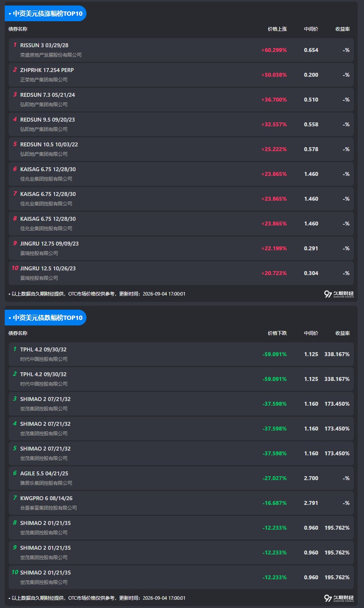Click the 价格上涨 column header
This screenshot has height=608, width=364.
(x=277, y=29)
